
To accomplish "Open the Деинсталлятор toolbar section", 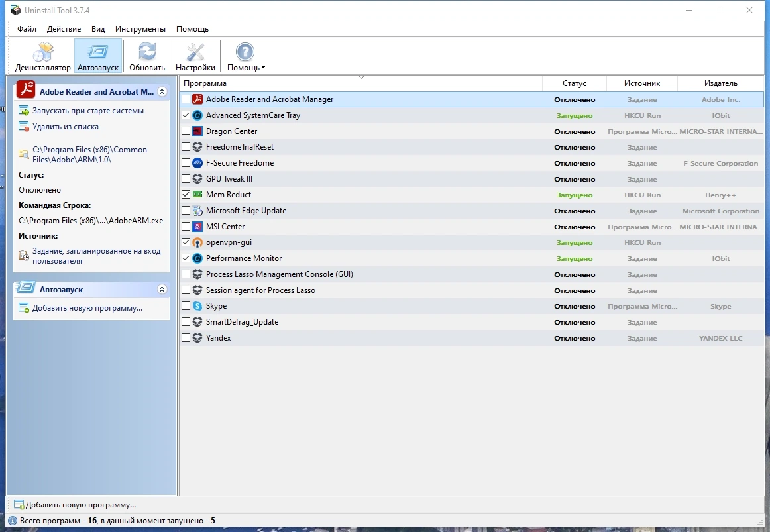I will point(42,56).
